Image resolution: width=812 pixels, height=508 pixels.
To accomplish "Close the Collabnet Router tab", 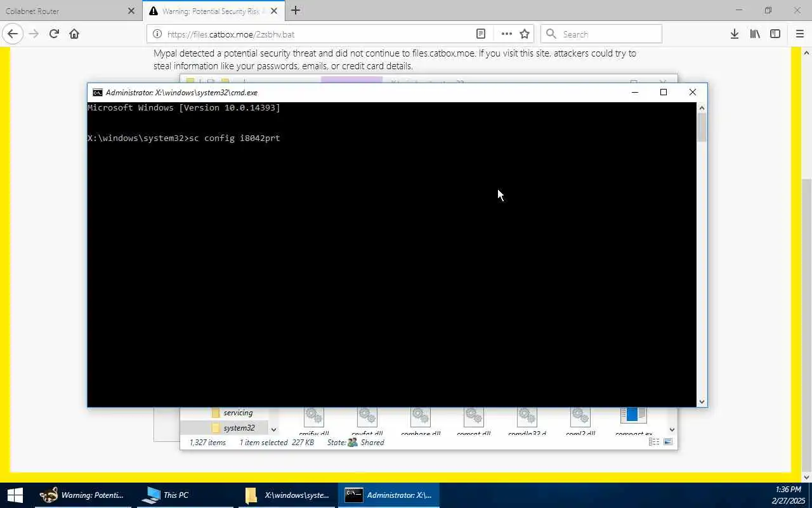I will (131, 11).
